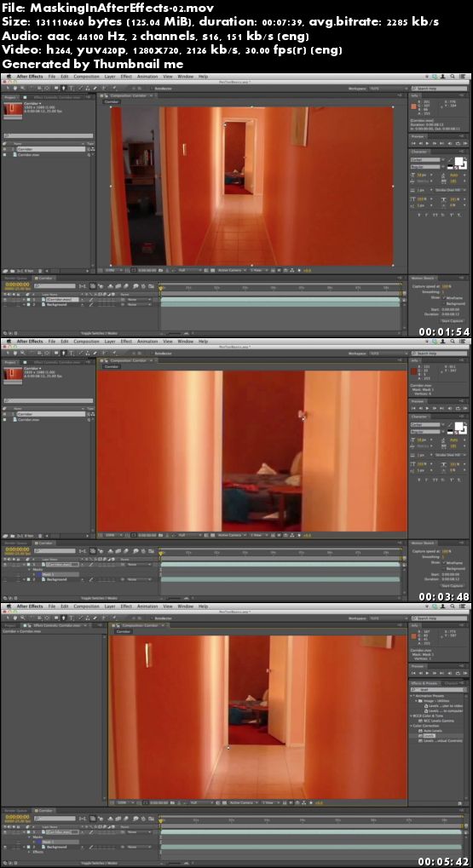473x868 pixels.
Task: Open the Composition menu in the 00:01:54 frame
Action: click(86, 76)
